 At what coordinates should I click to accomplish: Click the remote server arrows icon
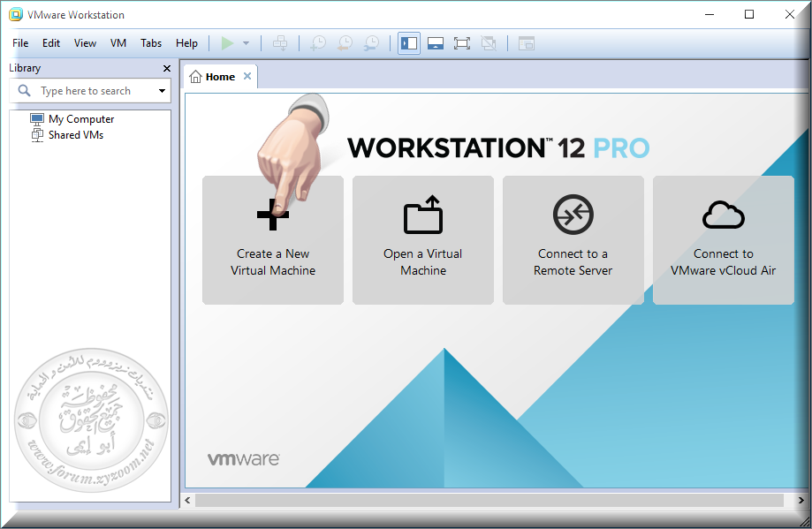573,215
